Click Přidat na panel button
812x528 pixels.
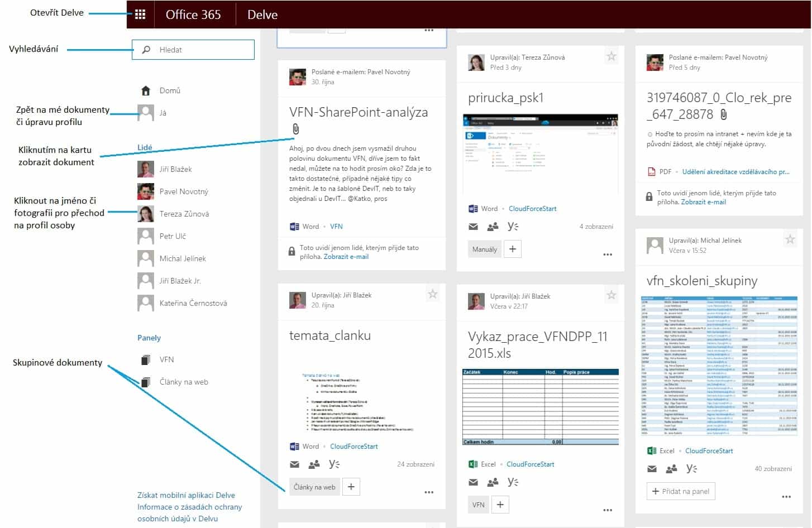click(681, 491)
